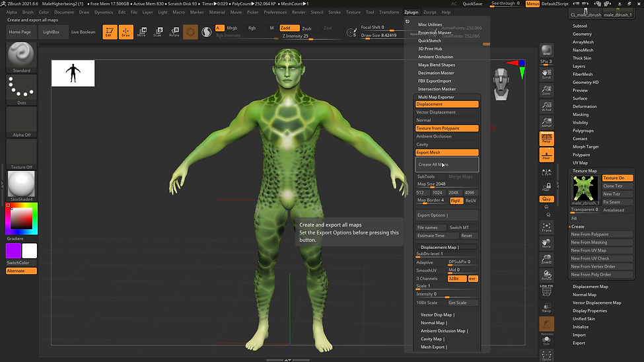Open the Stroke menu
Image resolution: width=644 pixels, height=362 pixels.
click(334, 13)
